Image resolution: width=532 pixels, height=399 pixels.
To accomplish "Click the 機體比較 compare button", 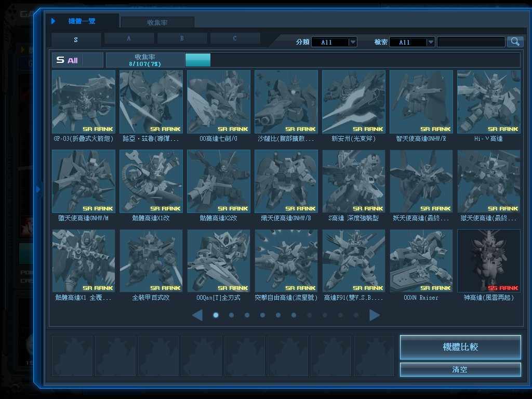I will click(460, 347).
